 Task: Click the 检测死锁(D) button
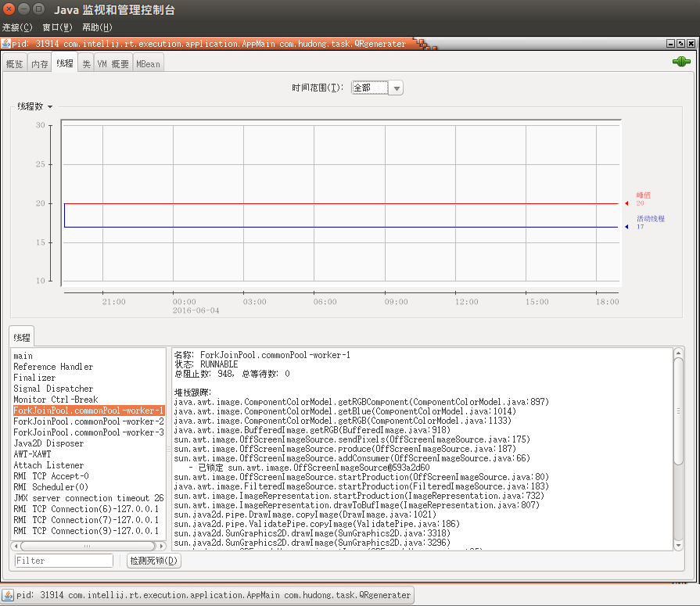click(x=154, y=561)
